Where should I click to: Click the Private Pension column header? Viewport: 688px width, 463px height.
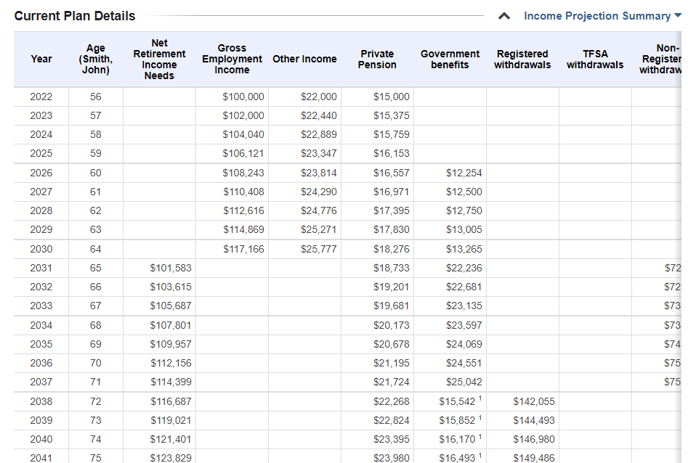pos(377,59)
